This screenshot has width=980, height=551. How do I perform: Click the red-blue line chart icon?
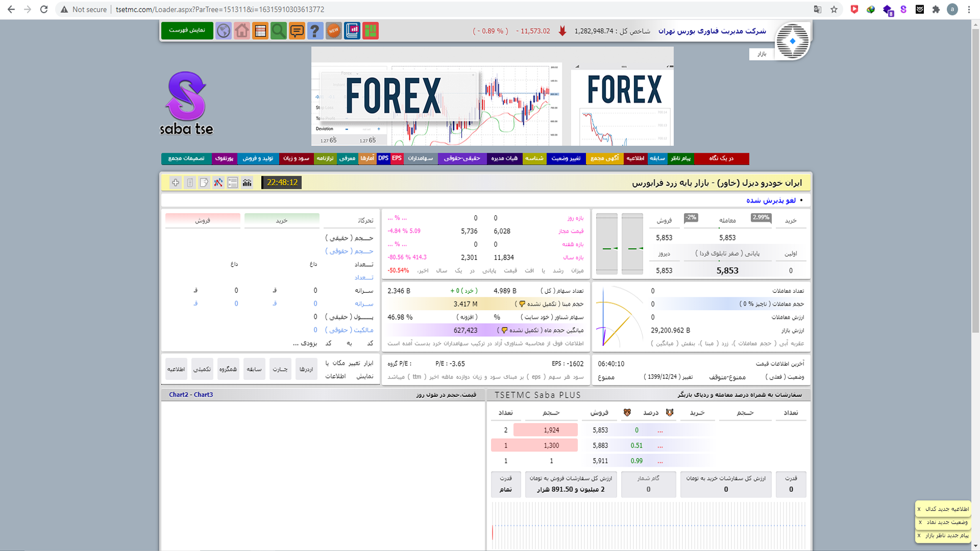(218, 183)
